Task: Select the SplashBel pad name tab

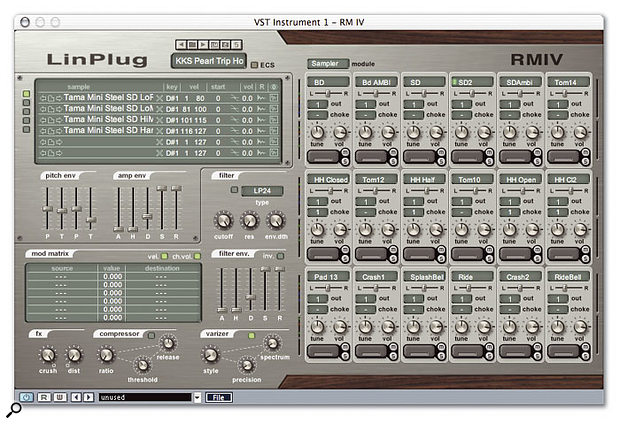Action: [424, 276]
